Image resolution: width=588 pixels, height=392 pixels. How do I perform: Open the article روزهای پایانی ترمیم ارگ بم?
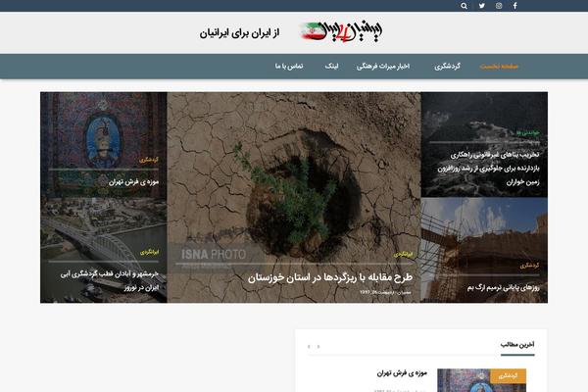tap(504, 288)
